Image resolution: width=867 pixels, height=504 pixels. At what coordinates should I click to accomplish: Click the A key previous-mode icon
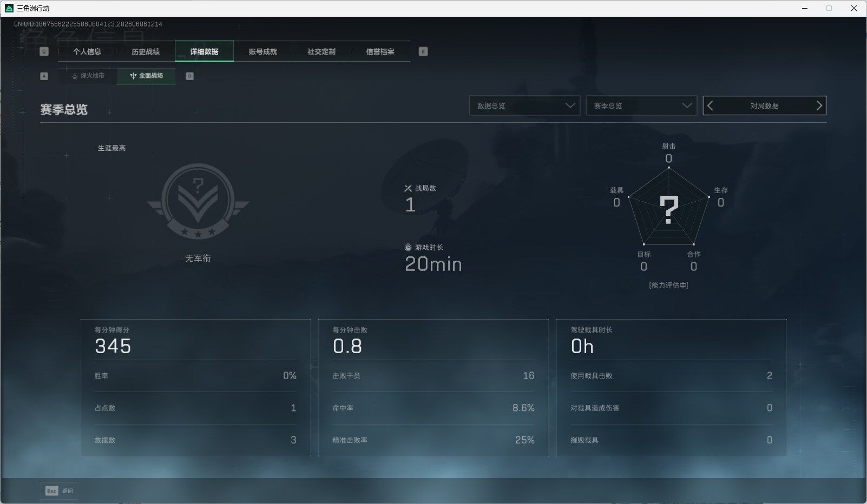44,76
